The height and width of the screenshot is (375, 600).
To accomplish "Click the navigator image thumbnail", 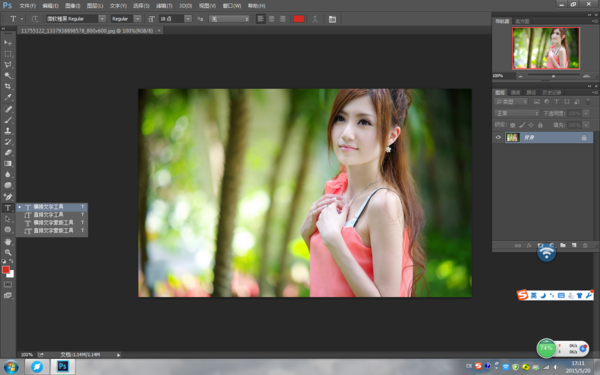I will pyautogui.click(x=546, y=48).
